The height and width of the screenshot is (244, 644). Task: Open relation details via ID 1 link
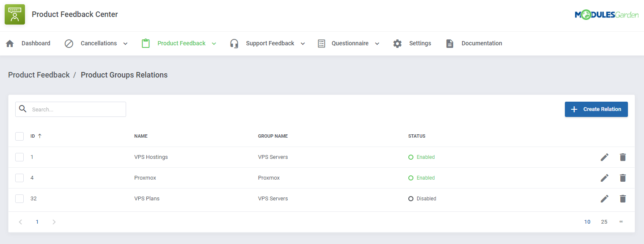pos(32,157)
